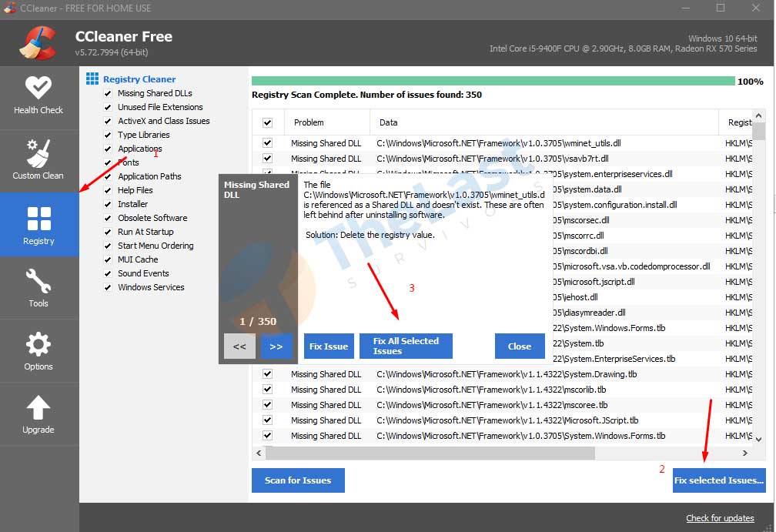The height and width of the screenshot is (532, 776).
Task: Open Check for updates
Action: 720,518
